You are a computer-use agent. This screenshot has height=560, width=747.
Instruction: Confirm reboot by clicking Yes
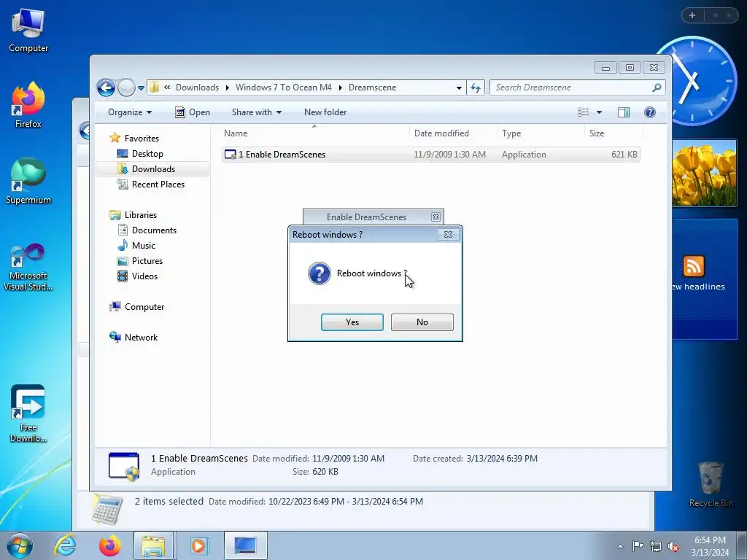[x=352, y=322]
